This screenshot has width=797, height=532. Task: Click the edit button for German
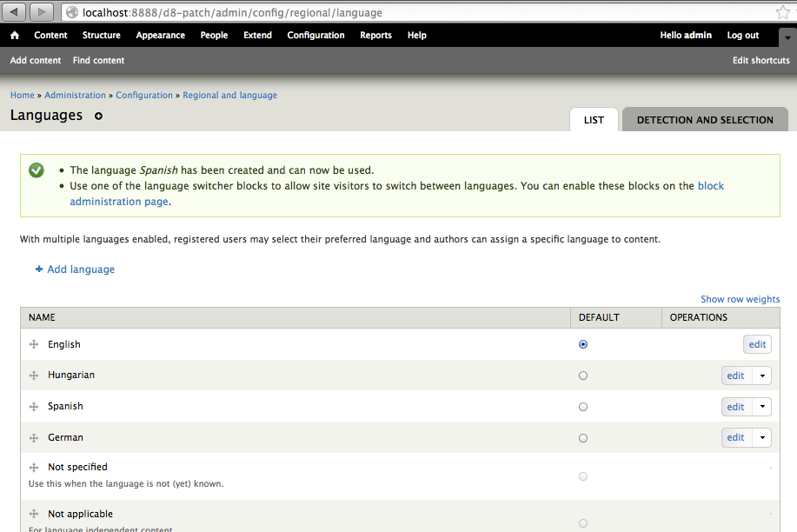[735, 437]
